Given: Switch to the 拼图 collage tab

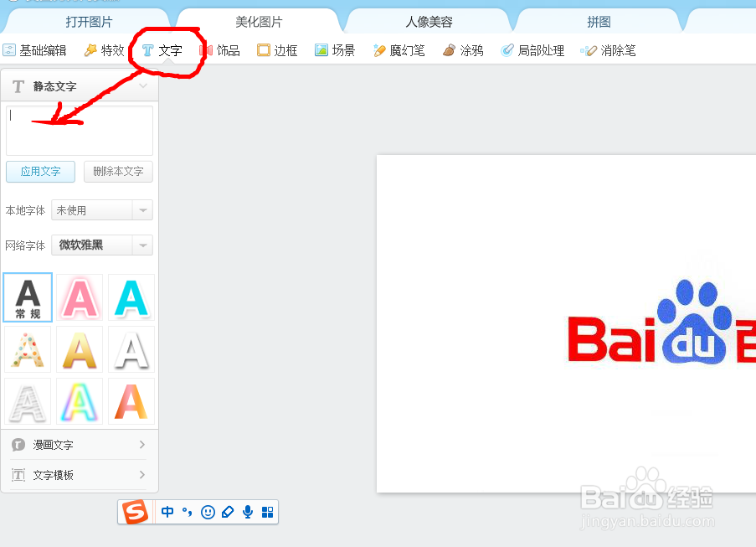Looking at the screenshot, I should [x=599, y=21].
